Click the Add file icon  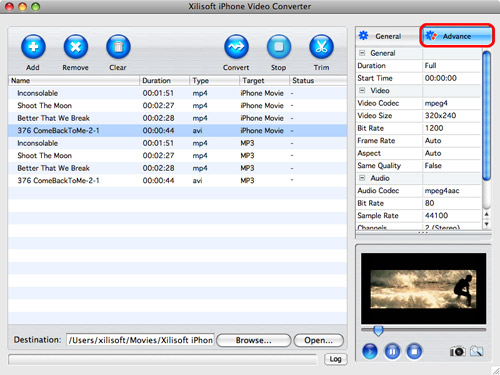(33, 47)
